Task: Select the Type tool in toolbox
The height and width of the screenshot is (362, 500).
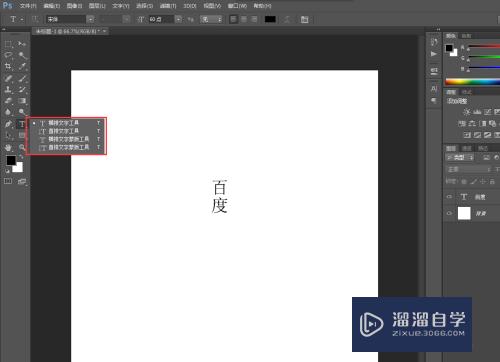Action: (22, 124)
